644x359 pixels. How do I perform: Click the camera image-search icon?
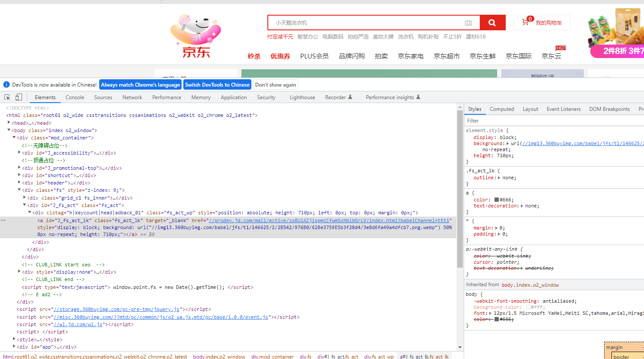click(x=468, y=23)
